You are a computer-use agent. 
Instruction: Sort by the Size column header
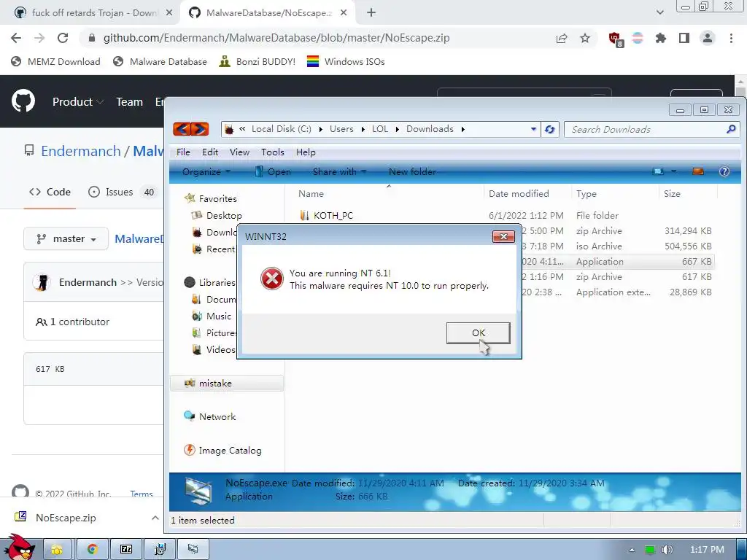(x=688, y=194)
